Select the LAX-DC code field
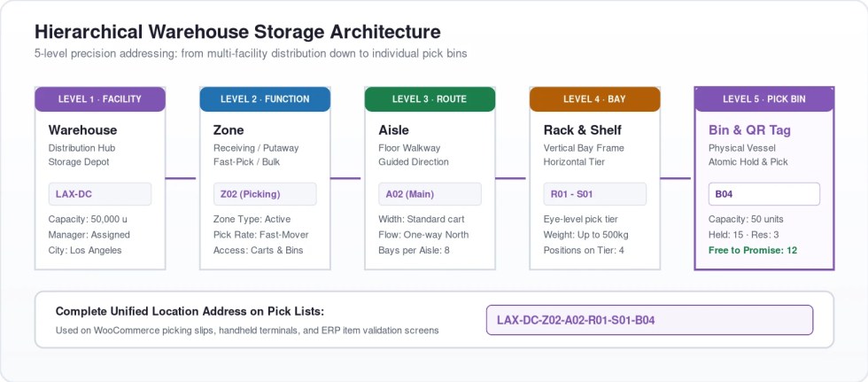This screenshot has height=382, width=868. pos(99,194)
